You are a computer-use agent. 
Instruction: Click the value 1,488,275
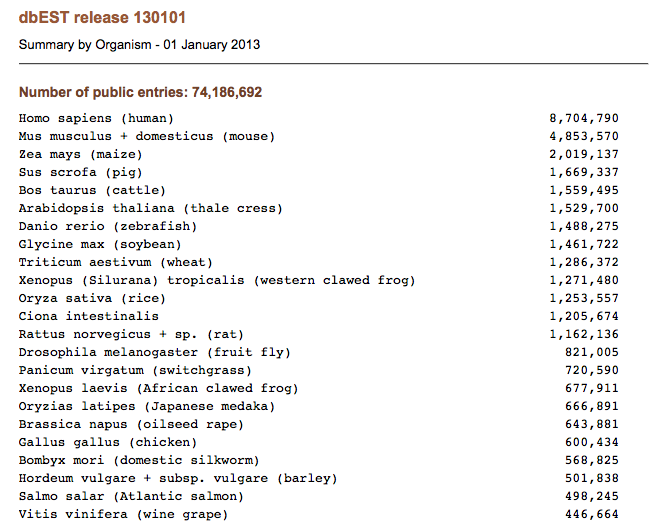[x=584, y=227]
